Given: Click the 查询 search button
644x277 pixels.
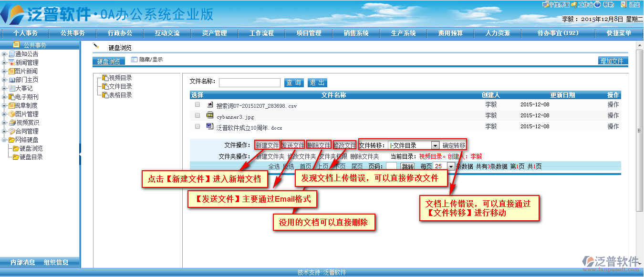Looking at the screenshot, I should point(294,82).
